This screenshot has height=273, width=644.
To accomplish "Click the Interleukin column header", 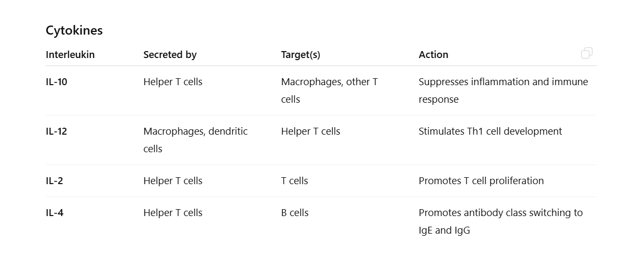I will pos(70,54).
